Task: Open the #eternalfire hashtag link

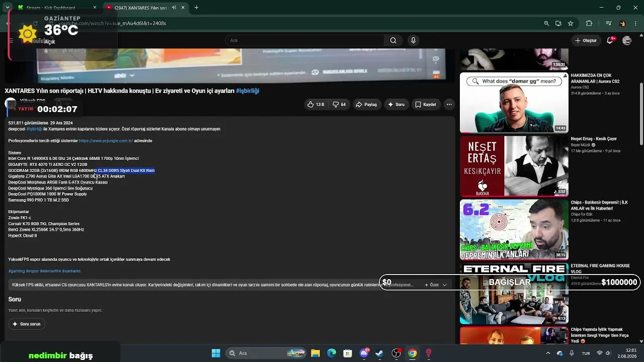Action: coord(50,271)
